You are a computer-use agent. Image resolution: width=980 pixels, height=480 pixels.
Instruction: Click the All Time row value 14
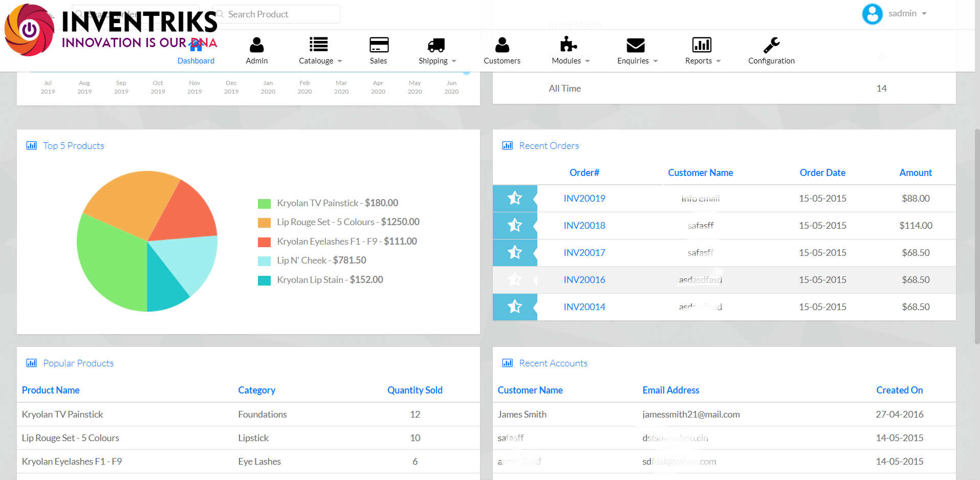tap(881, 88)
